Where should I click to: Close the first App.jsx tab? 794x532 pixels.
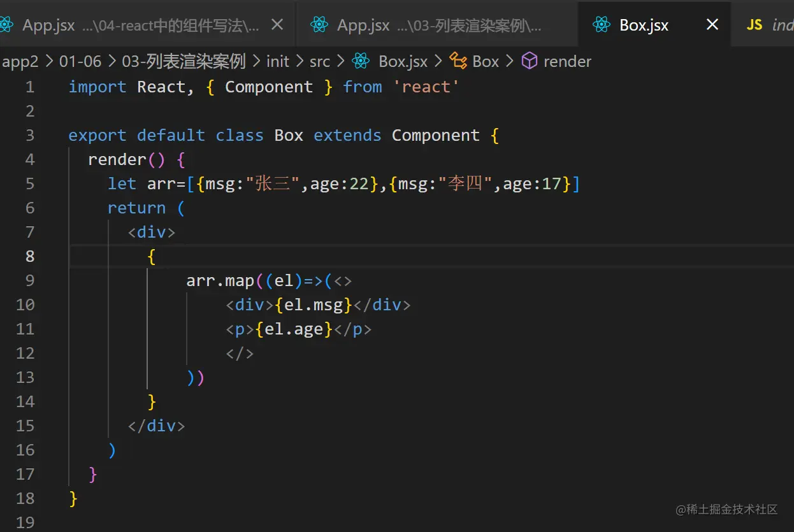(x=277, y=25)
